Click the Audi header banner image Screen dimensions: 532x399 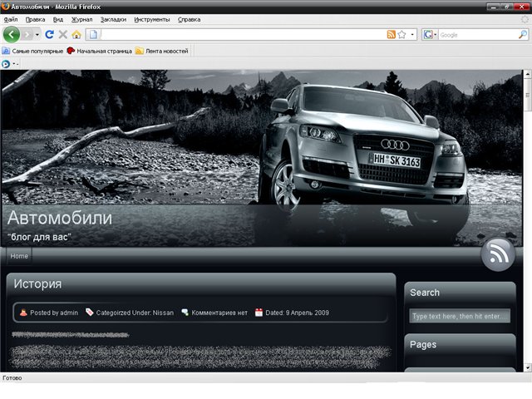pos(262,158)
